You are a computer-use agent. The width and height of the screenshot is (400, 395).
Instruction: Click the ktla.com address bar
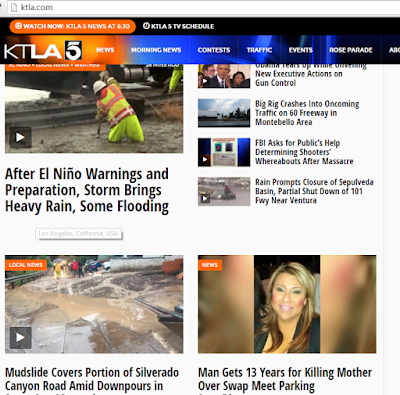203,7
